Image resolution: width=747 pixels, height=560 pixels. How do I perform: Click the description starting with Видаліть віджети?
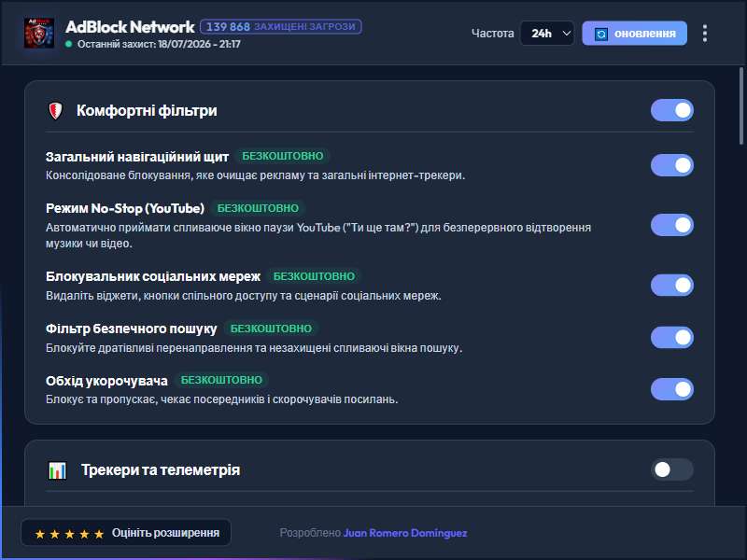coord(244,296)
